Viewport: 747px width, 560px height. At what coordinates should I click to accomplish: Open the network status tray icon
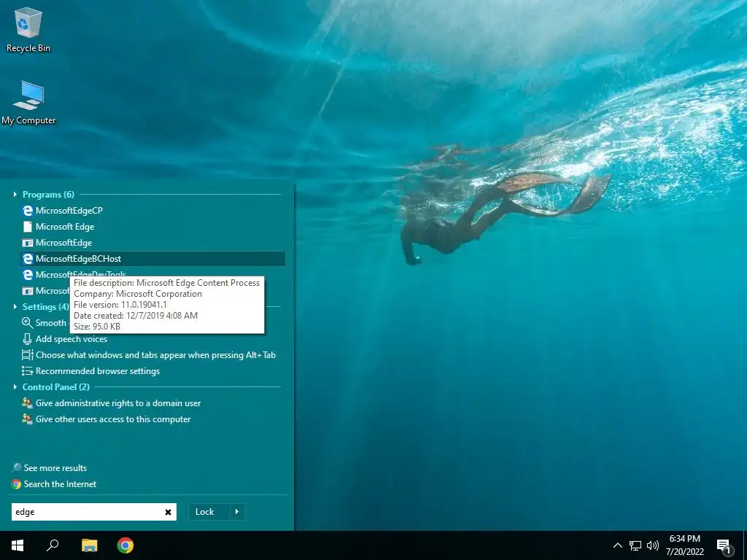click(635, 545)
